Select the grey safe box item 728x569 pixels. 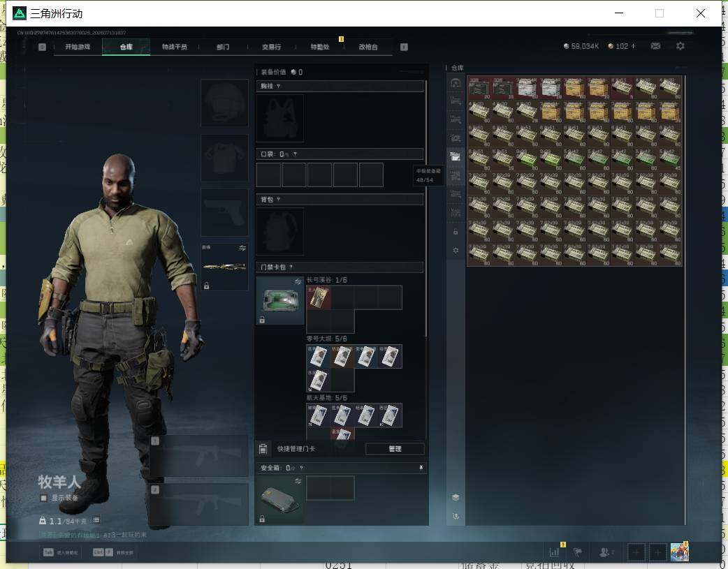280,499
